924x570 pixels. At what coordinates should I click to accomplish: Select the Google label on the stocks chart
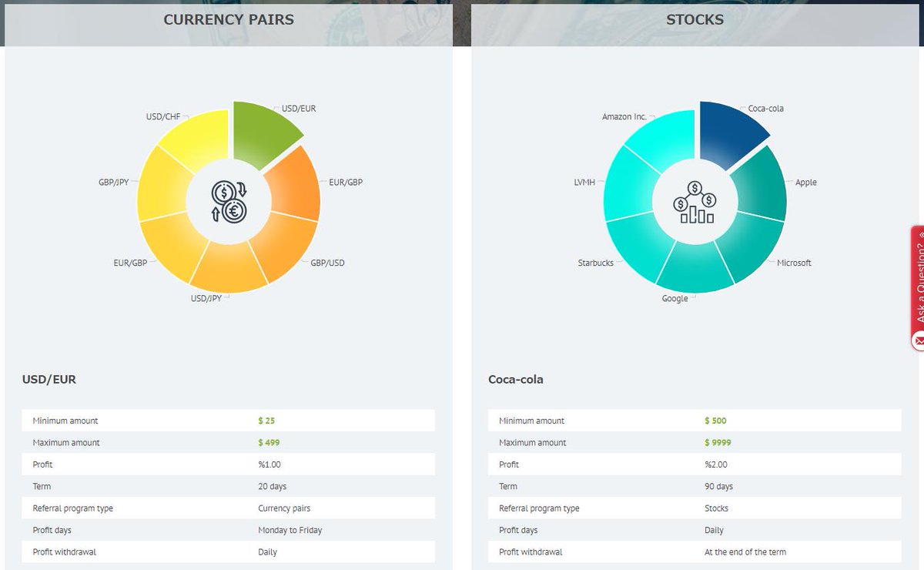pyautogui.click(x=675, y=298)
